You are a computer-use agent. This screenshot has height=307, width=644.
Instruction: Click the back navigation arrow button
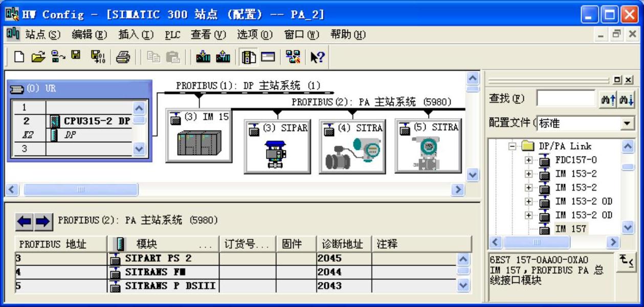pyautogui.click(x=25, y=222)
